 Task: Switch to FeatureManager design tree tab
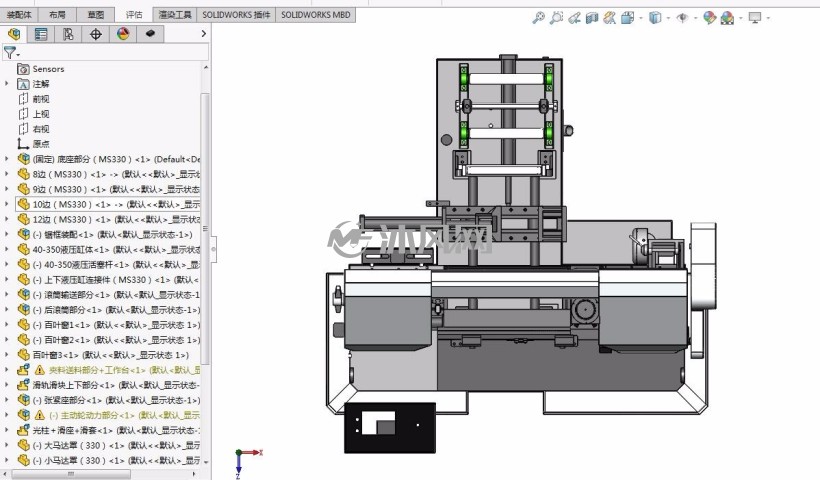pos(14,34)
